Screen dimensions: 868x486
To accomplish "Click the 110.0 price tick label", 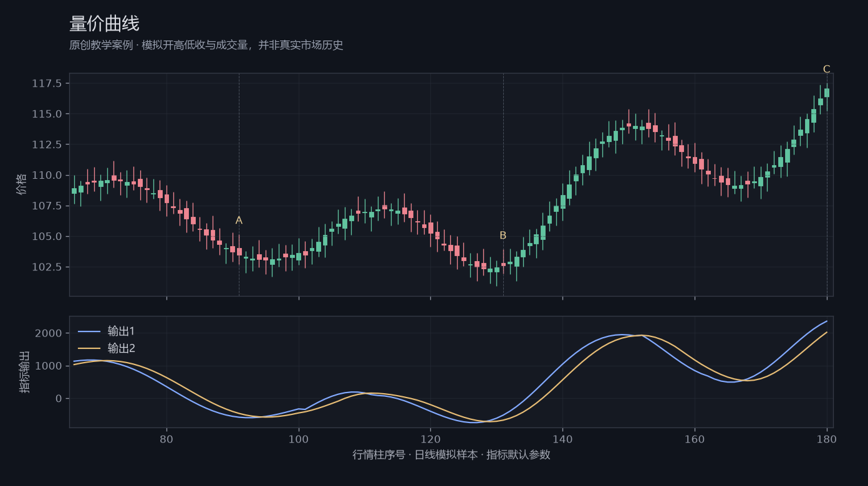I will [47, 175].
